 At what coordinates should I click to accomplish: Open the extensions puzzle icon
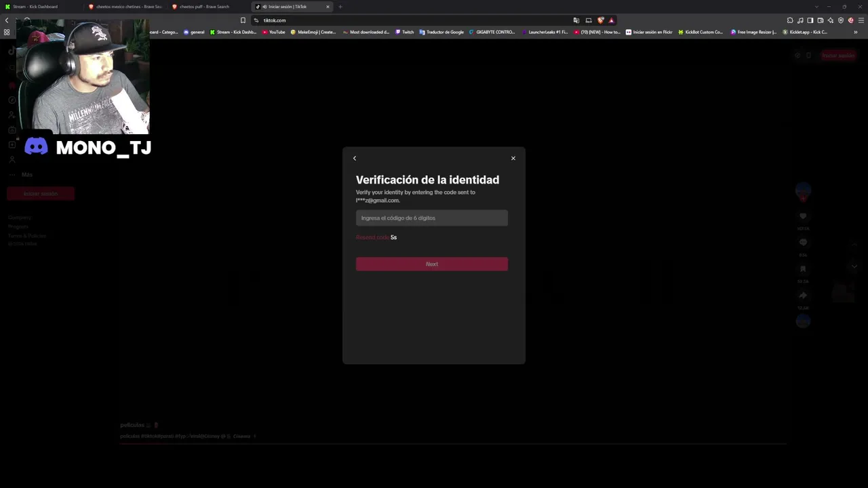coord(790,20)
